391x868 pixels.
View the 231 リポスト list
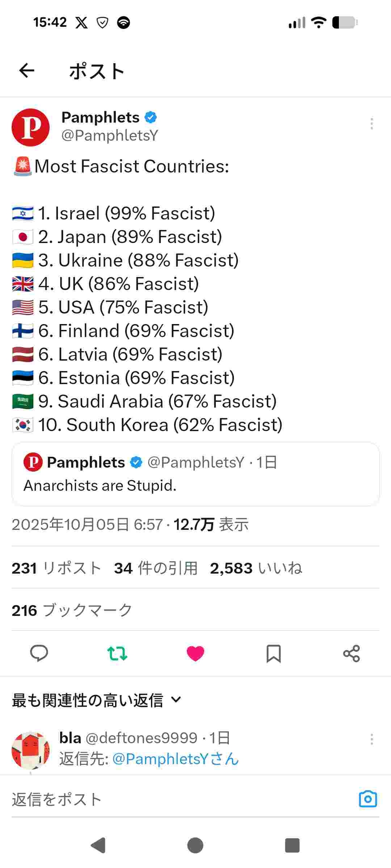pyautogui.click(x=56, y=568)
